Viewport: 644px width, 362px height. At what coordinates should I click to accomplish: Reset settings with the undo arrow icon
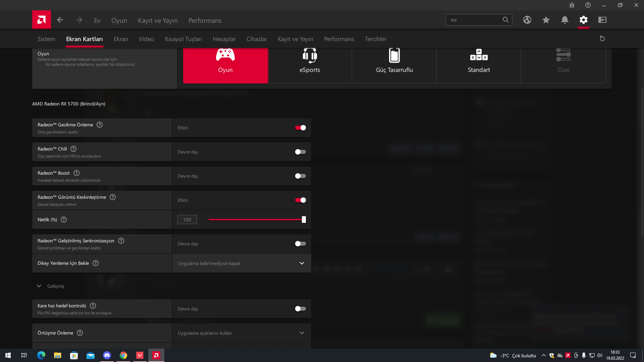click(602, 39)
